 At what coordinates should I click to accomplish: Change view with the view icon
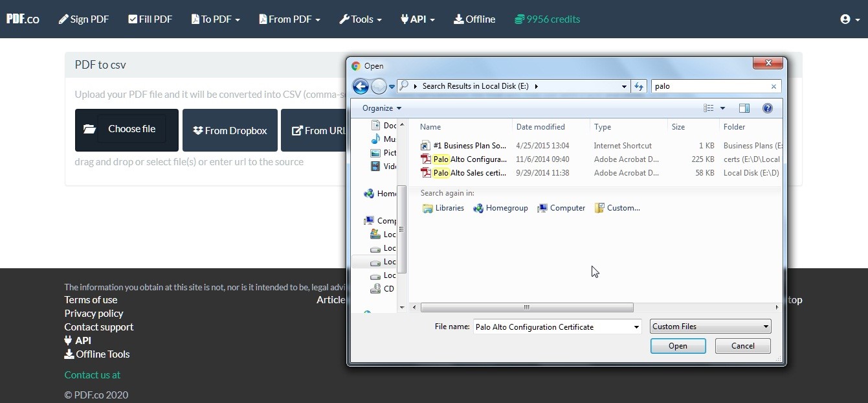pyautogui.click(x=709, y=108)
